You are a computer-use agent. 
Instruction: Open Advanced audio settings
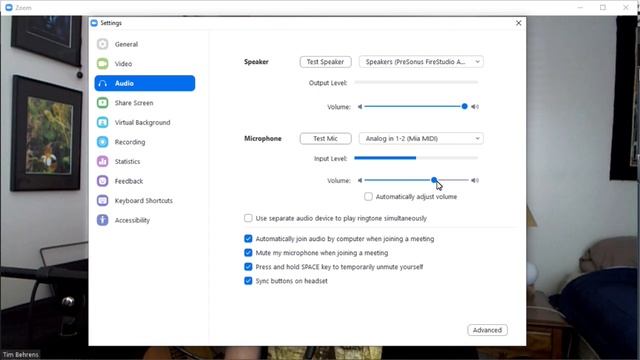click(487, 330)
